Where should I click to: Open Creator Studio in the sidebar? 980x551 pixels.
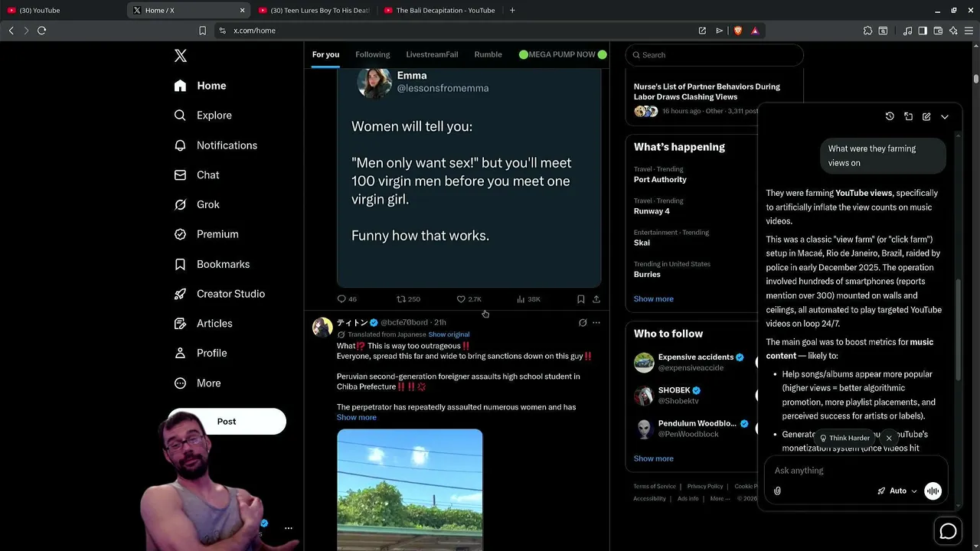(x=219, y=294)
